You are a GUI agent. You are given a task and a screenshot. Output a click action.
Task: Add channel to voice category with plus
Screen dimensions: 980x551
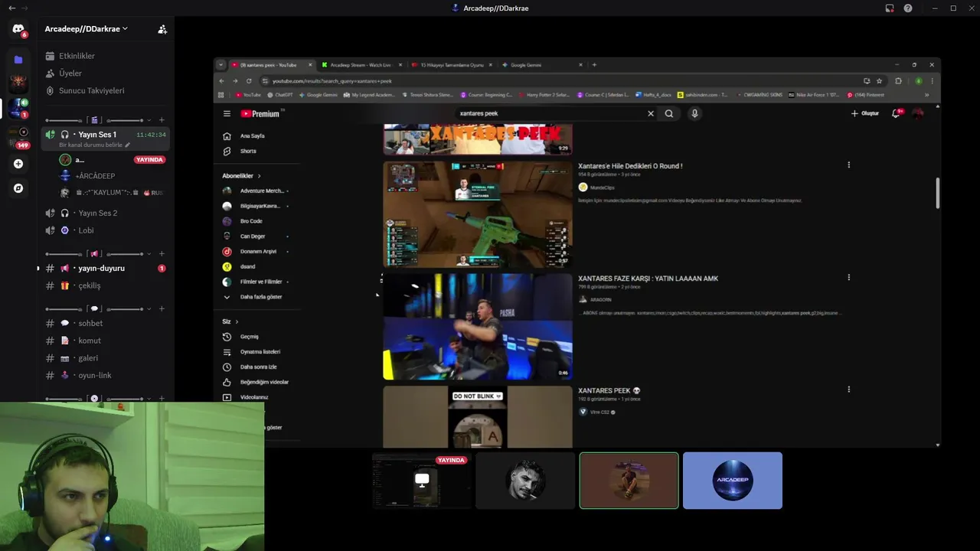(162, 120)
